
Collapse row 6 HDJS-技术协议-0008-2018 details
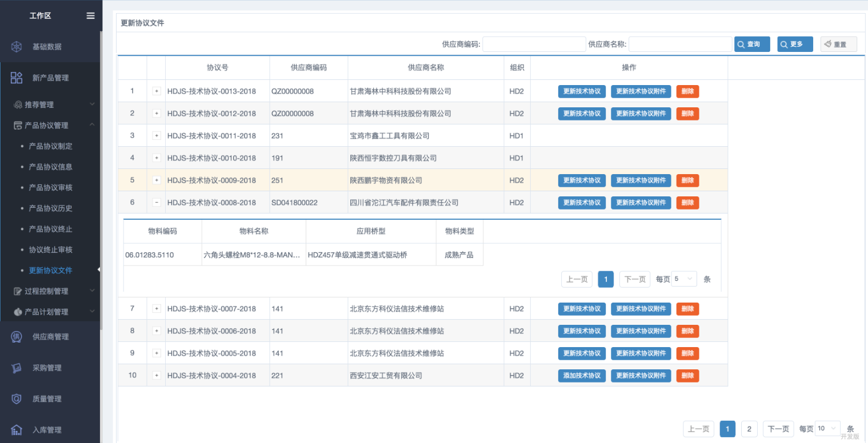pyautogui.click(x=157, y=203)
